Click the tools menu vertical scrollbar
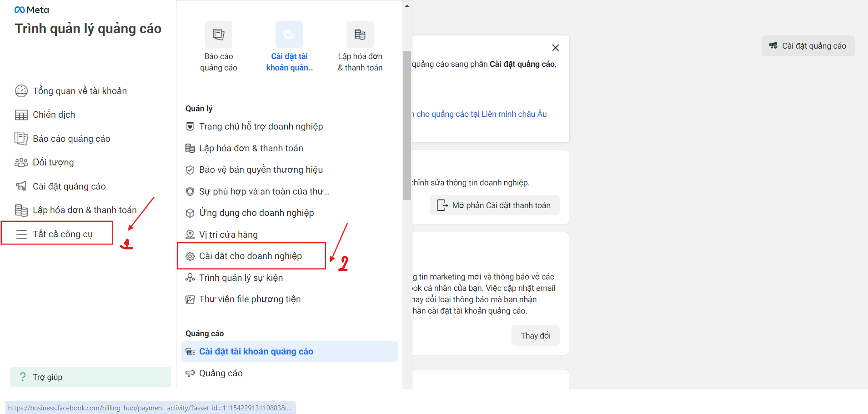868x414 pixels. [407, 125]
